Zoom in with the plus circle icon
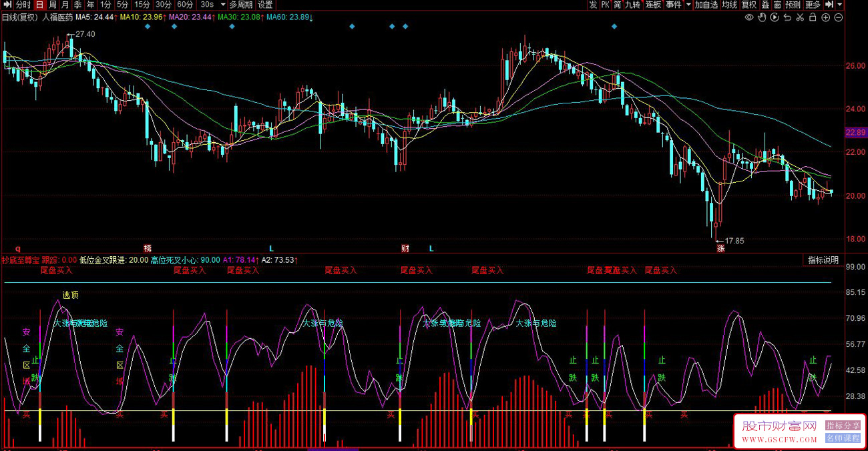The height and width of the screenshot is (451, 868). [x=826, y=17]
